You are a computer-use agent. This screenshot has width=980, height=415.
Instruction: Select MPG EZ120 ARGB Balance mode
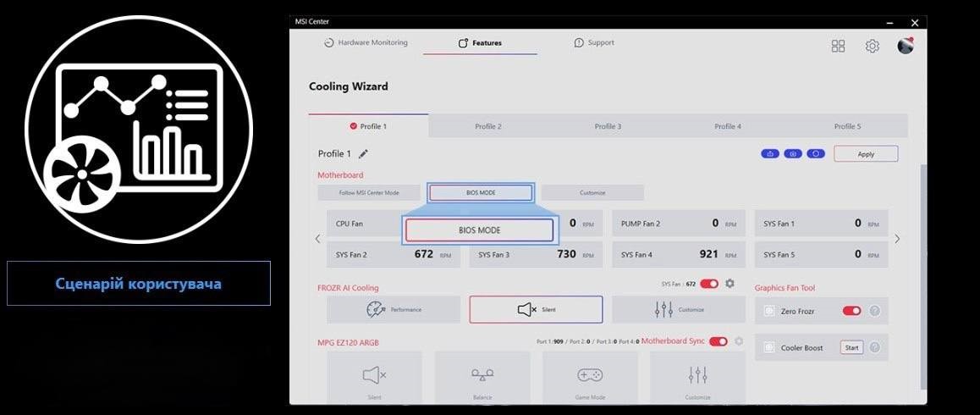tap(482, 378)
